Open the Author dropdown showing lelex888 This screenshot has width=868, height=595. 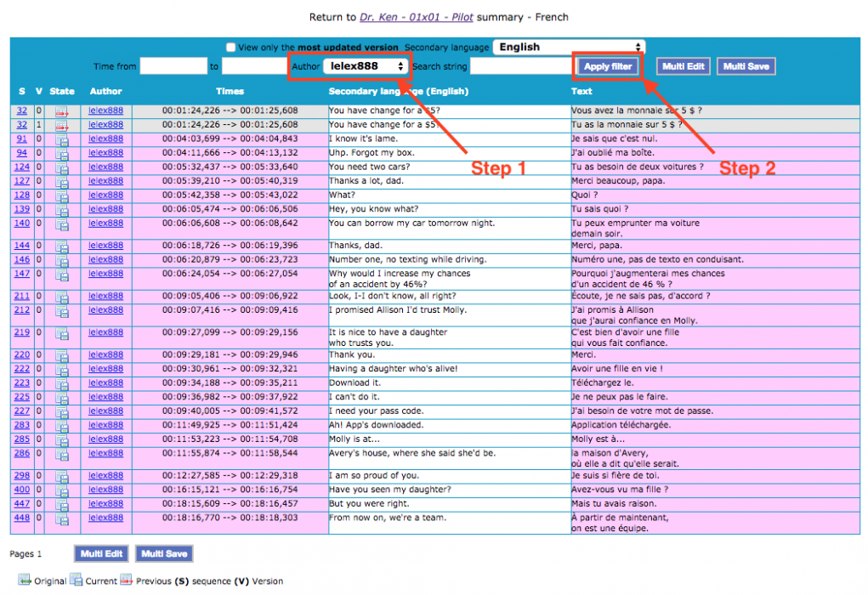(366, 66)
